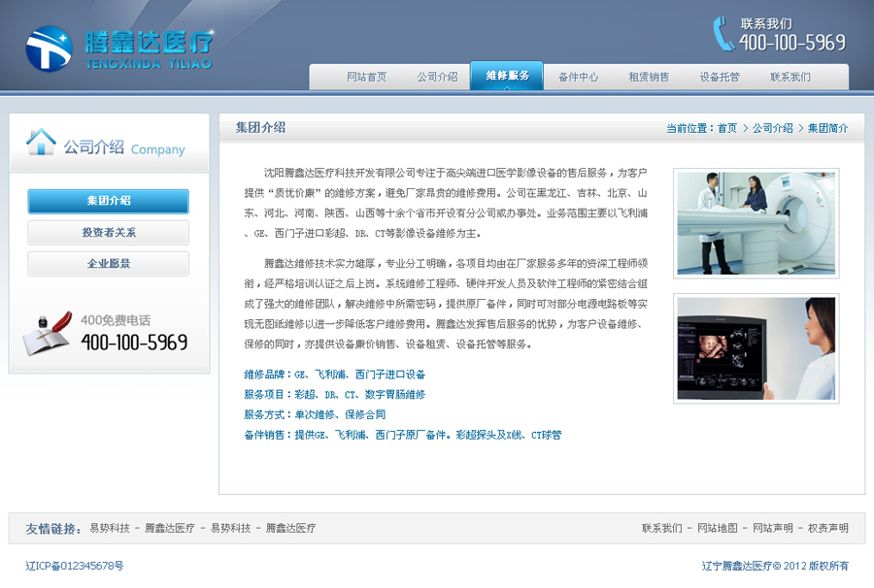
Task: Click the telephone handset icon in header
Action: pyautogui.click(x=723, y=33)
